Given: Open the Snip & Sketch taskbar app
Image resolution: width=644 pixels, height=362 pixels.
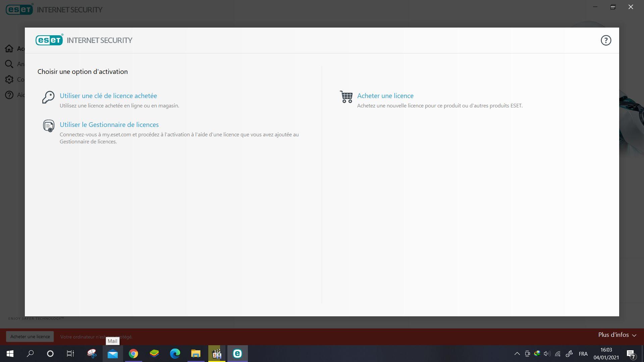Looking at the screenshot, I should click(92, 354).
